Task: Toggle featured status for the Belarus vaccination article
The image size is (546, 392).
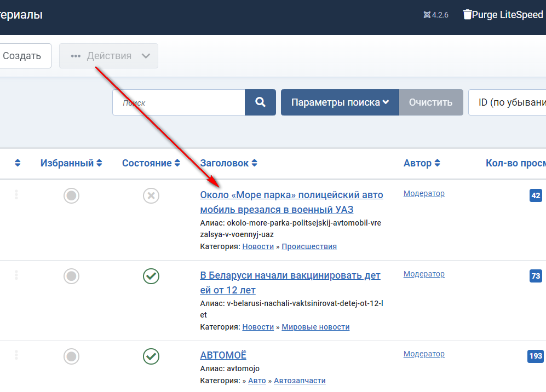Action: pyautogui.click(x=72, y=276)
